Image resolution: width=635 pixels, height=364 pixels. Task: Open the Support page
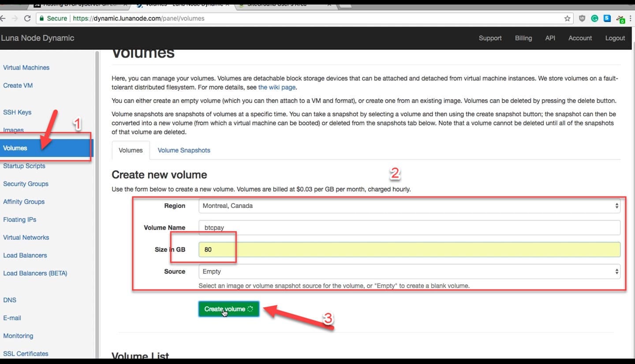(x=490, y=38)
